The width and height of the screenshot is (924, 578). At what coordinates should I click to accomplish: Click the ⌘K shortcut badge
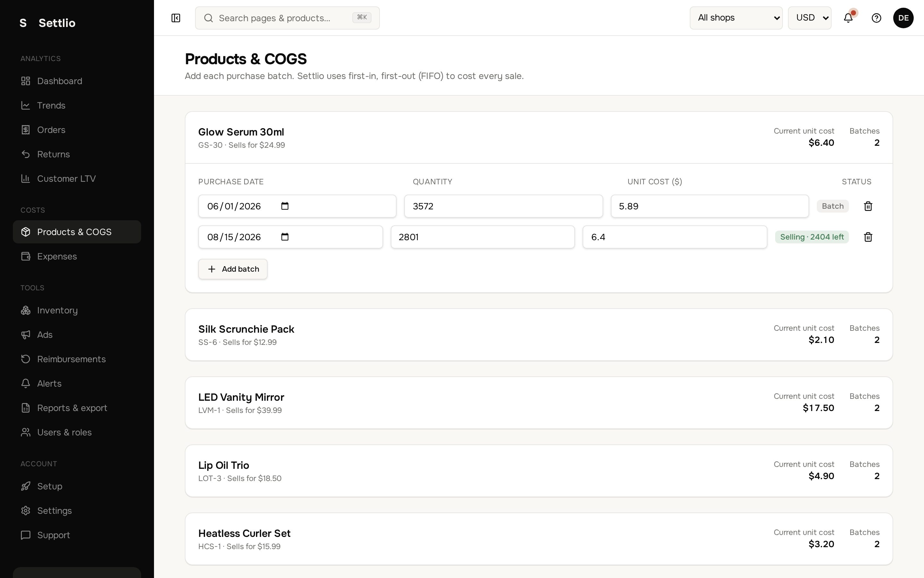pyautogui.click(x=362, y=17)
